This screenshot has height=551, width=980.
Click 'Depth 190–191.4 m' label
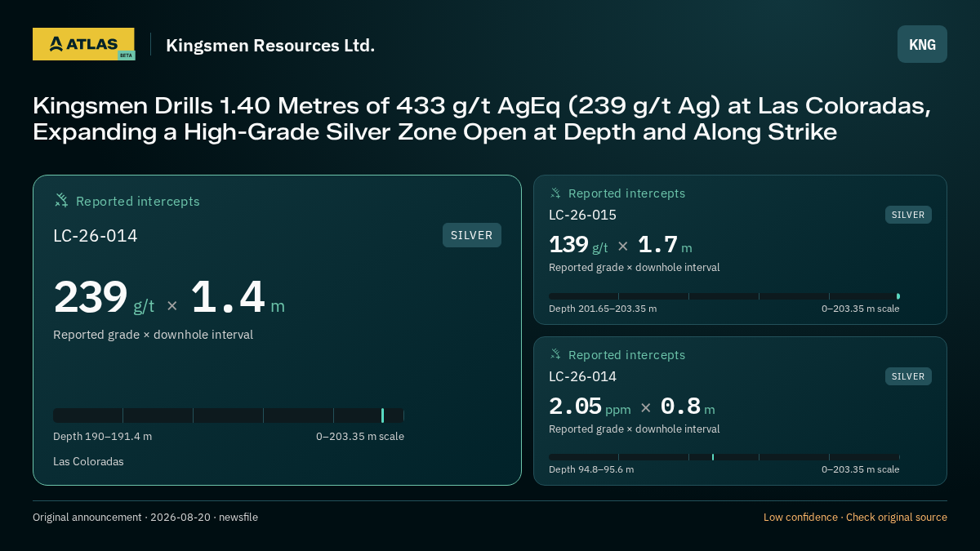pyautogui.click(x=102, y=437)
